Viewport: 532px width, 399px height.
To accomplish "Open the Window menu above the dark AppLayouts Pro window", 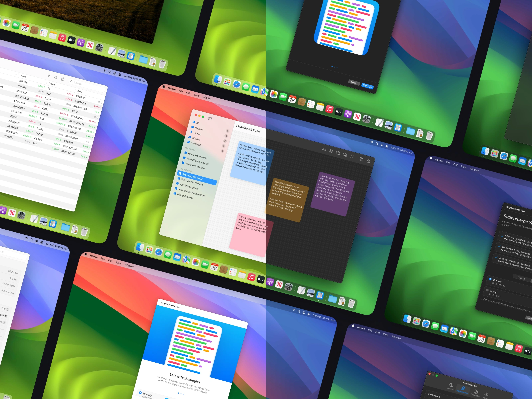I will 474,169.
